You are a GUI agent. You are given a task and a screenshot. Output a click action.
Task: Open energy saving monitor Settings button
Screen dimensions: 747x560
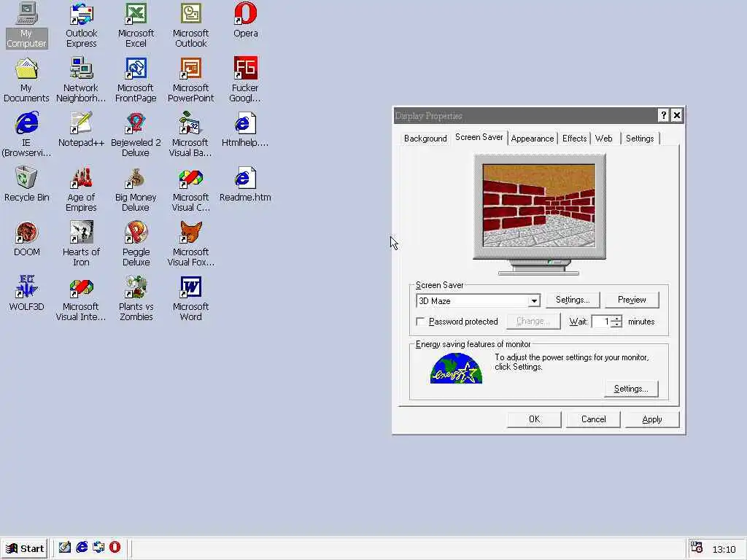click(x=631, y=389)
